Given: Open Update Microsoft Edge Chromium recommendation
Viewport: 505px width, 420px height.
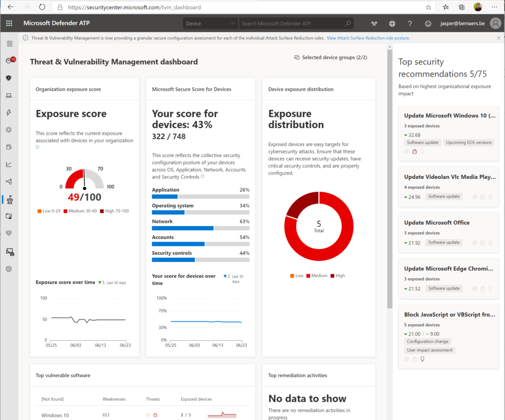Looking at the screenshot, I should (448, 279).
